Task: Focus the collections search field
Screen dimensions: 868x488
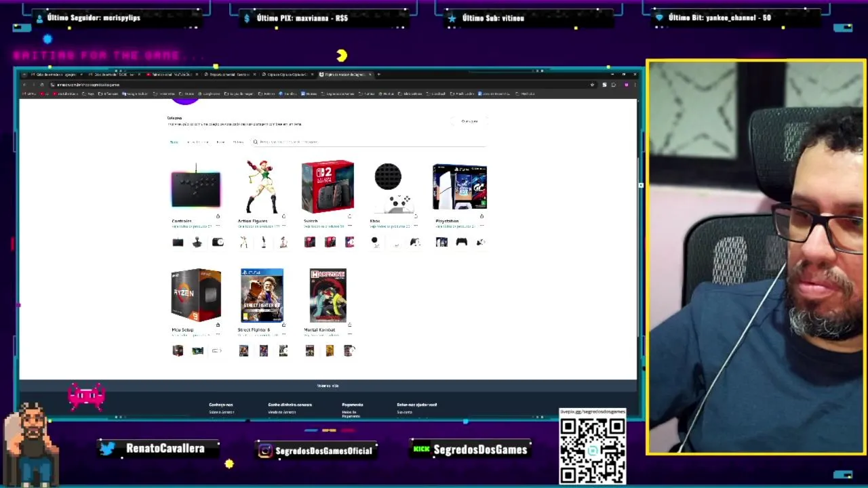Action: click(x=368, y=142)
